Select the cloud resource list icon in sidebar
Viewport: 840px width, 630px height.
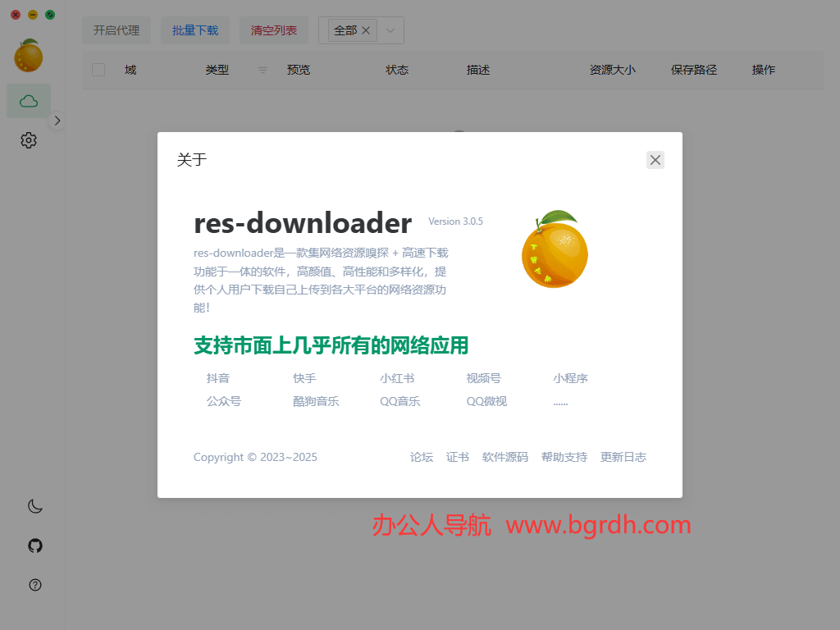29,100
